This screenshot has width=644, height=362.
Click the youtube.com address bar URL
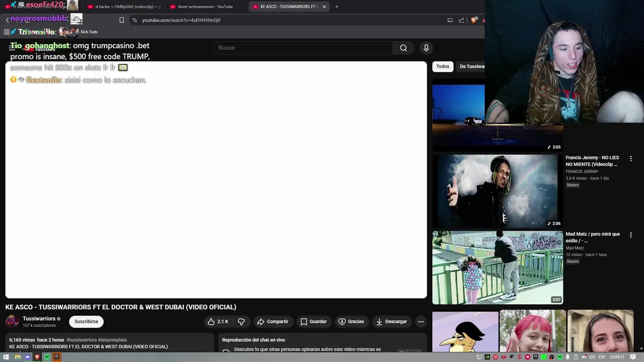[181, 20]
